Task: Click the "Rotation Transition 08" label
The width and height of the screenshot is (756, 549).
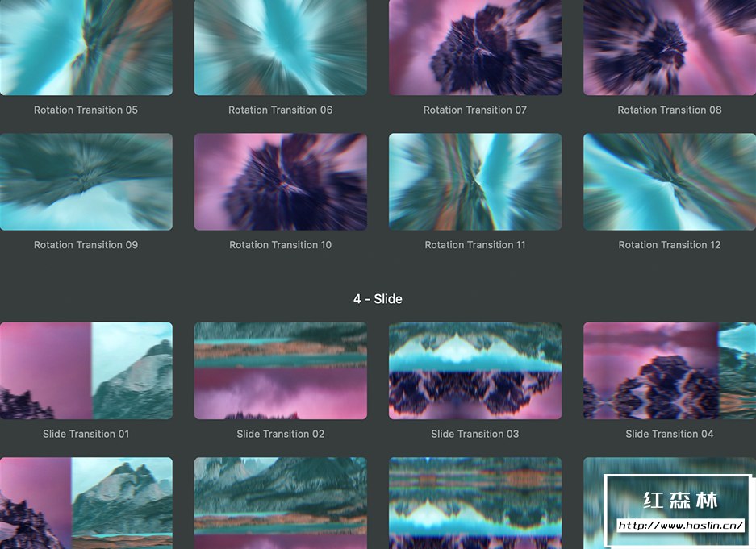Action: click(x=670, y=110)
